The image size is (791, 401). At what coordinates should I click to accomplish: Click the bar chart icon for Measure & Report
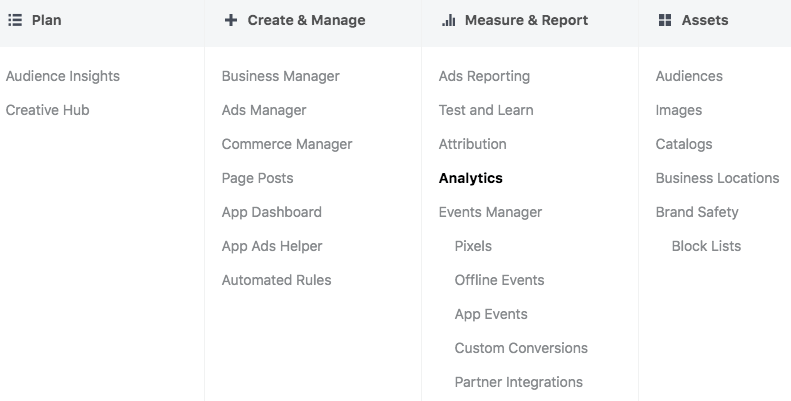(x=448, y=20)
